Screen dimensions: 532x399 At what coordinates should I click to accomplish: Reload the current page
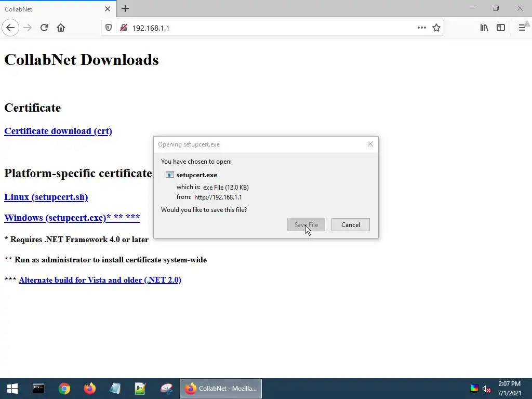click(x=44, y=28)
